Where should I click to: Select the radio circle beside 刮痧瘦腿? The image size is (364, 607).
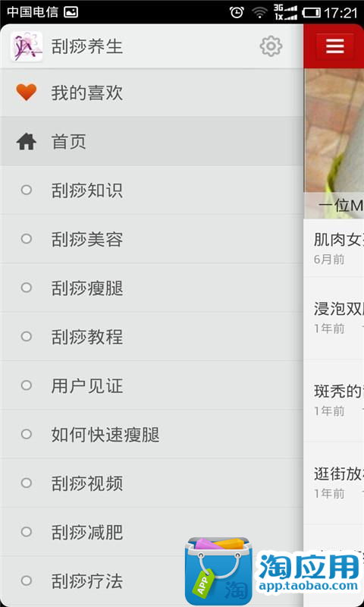coord(27,288)
